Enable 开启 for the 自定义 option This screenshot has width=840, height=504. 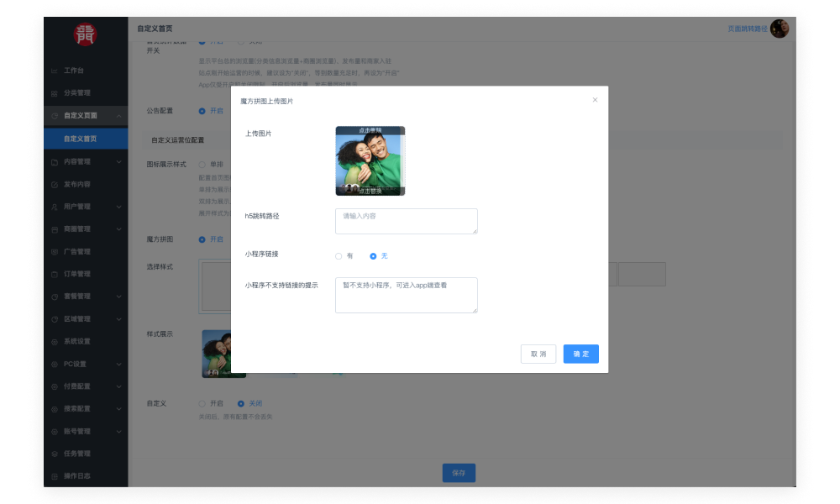pyautogui.click(x=202, y=403)
